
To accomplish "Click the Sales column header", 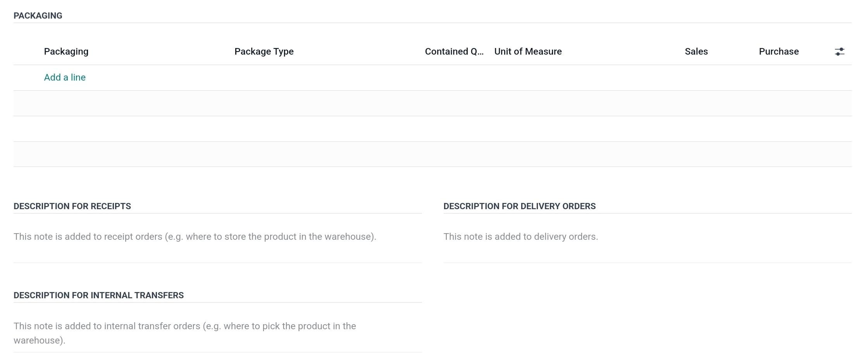I will [696, 52].
